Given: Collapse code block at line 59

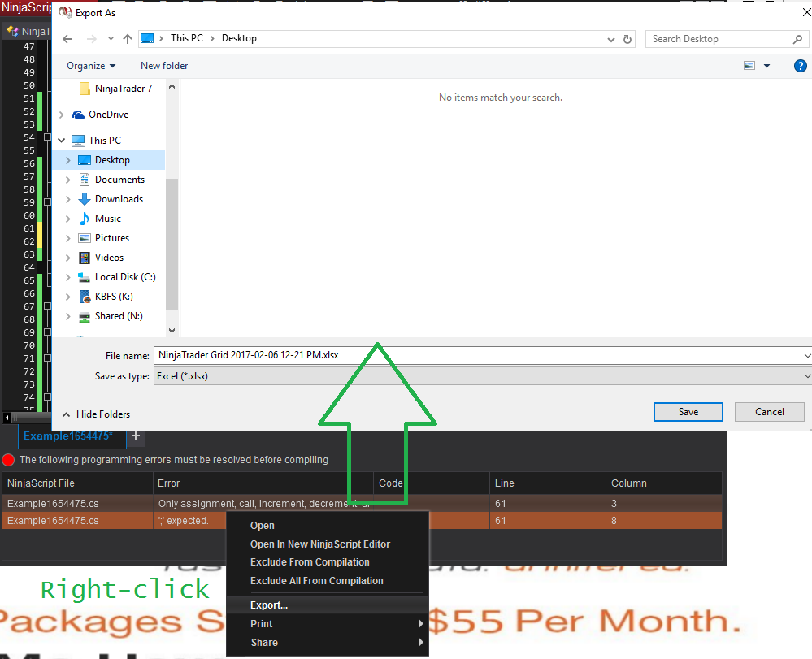Looking at the screenshot, I should 47,202.
